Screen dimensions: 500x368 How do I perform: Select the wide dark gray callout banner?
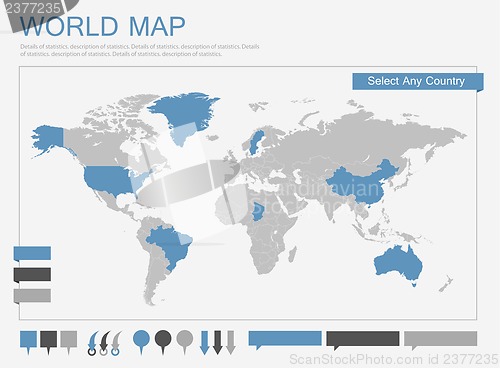(x=363, y=339)
